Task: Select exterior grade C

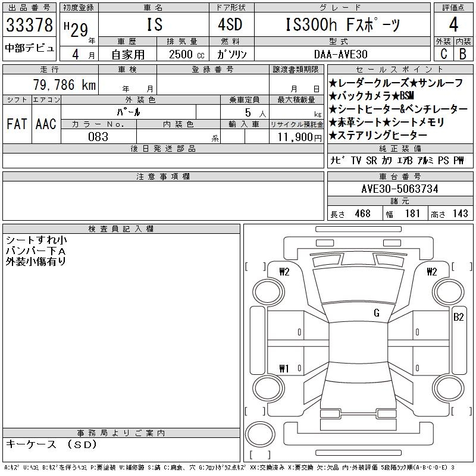Action: click(443, 54)
